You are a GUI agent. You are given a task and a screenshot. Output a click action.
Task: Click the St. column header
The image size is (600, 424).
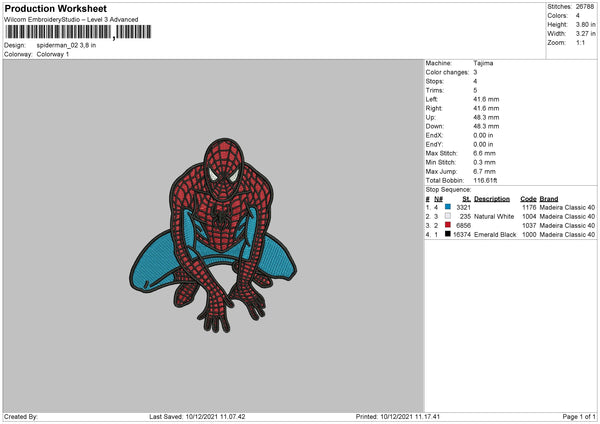[x=466, y=199]
